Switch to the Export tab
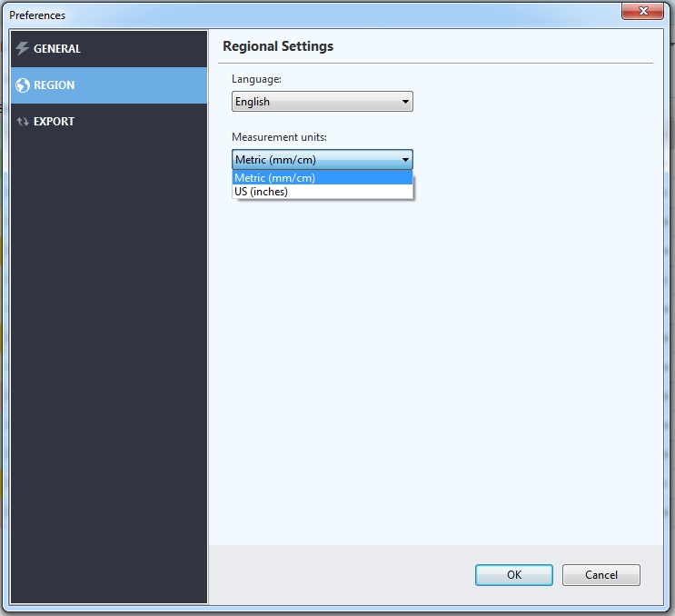 (55, 122)
